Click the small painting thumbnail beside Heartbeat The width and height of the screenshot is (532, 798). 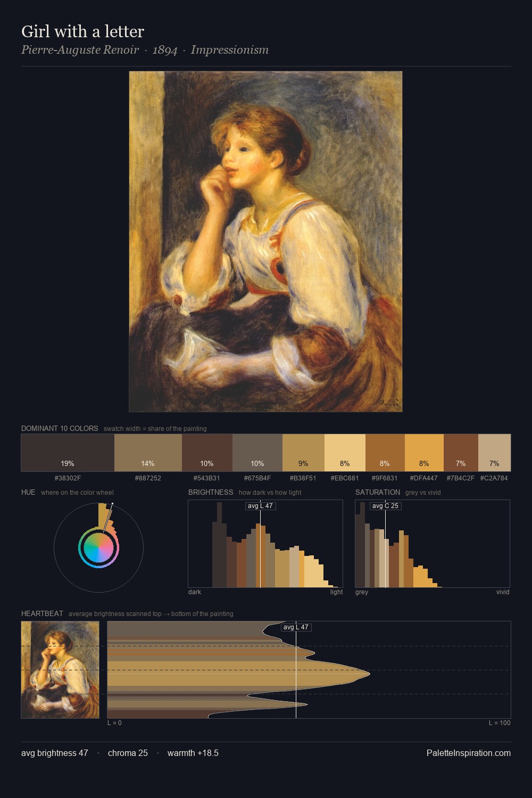(60, 670)
